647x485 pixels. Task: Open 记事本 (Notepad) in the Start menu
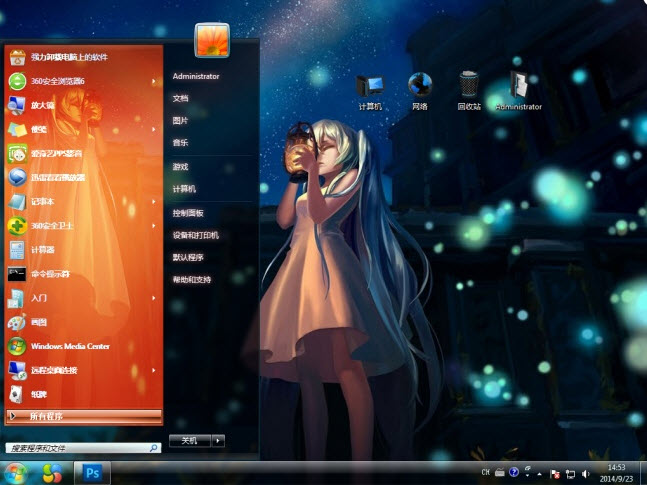[x=45, y=201]
